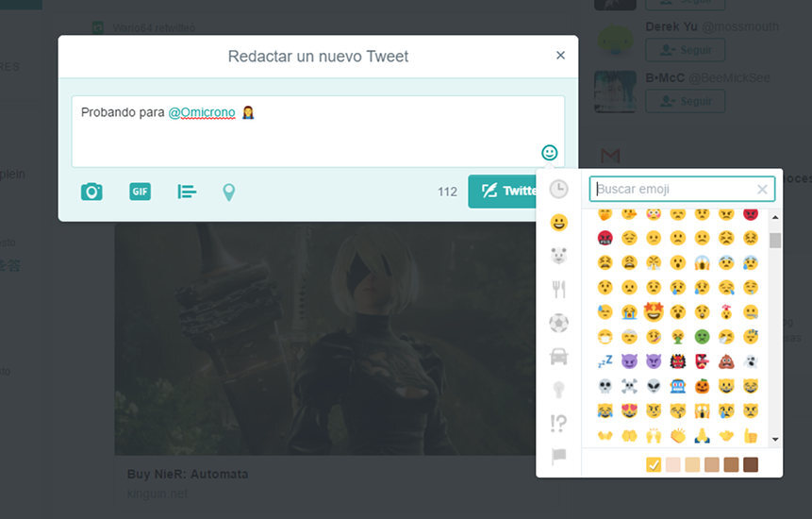Screen dimensions: 812x519
Task: Click the emoji list scrollbar thumb
Action: [x=775, y=241]
